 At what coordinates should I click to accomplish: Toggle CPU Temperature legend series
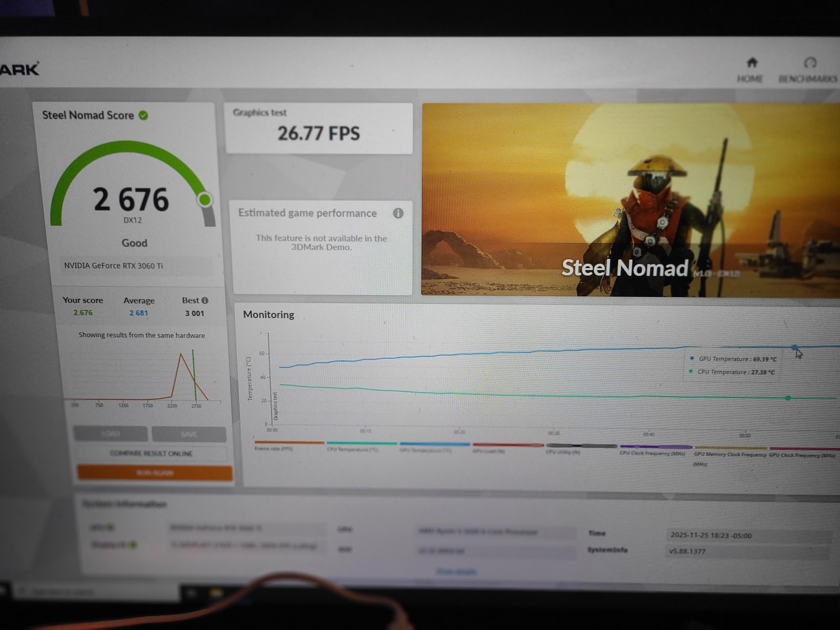(352, 450)
